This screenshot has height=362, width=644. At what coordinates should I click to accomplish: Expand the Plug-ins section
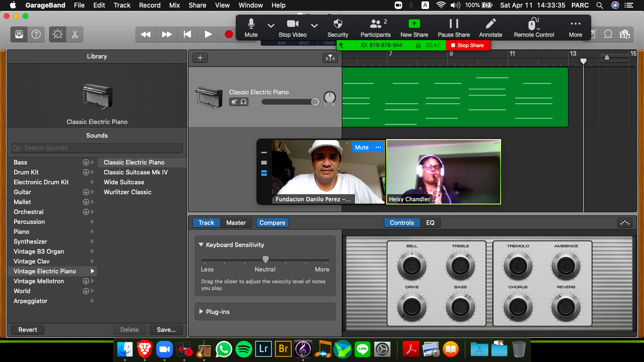tap(201, 312)
